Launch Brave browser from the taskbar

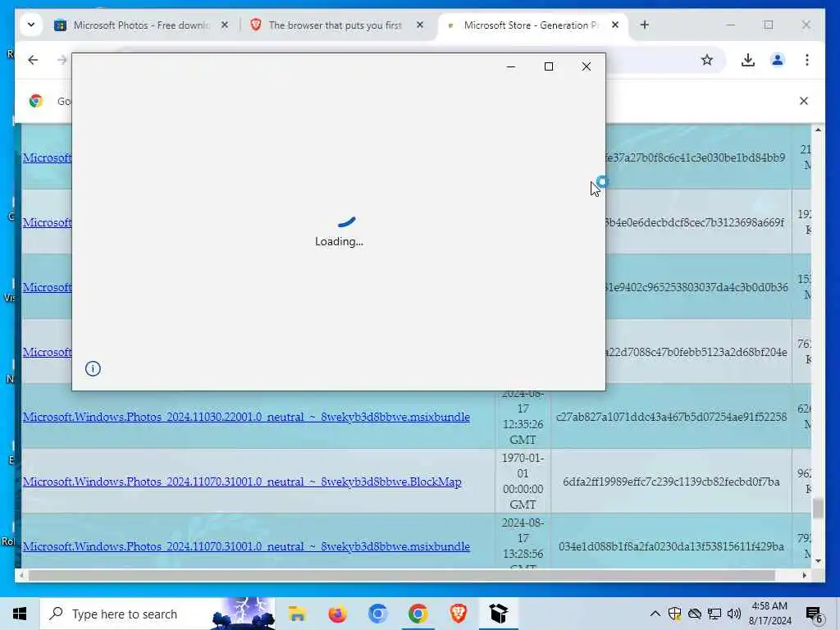[x=458, y=614]
